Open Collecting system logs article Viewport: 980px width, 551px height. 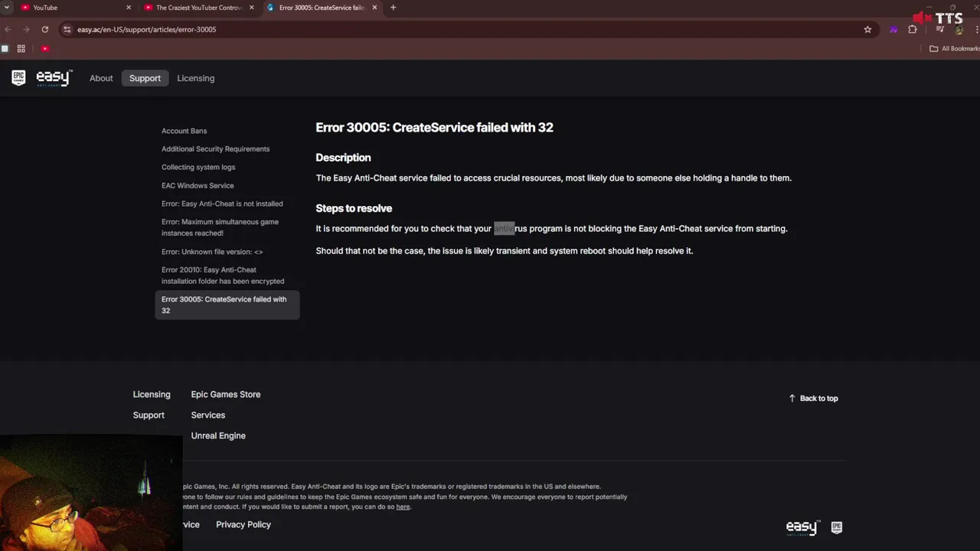tap(198, 168)
